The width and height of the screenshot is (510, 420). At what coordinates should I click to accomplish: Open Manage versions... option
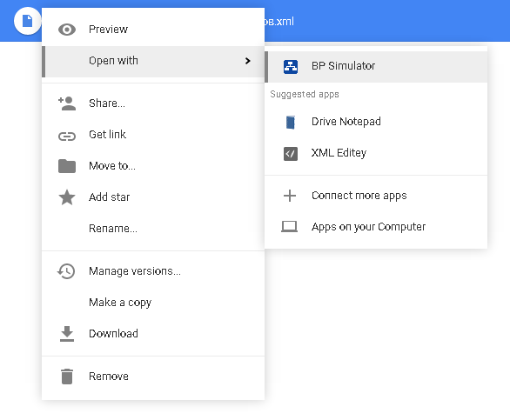point(153,271)
